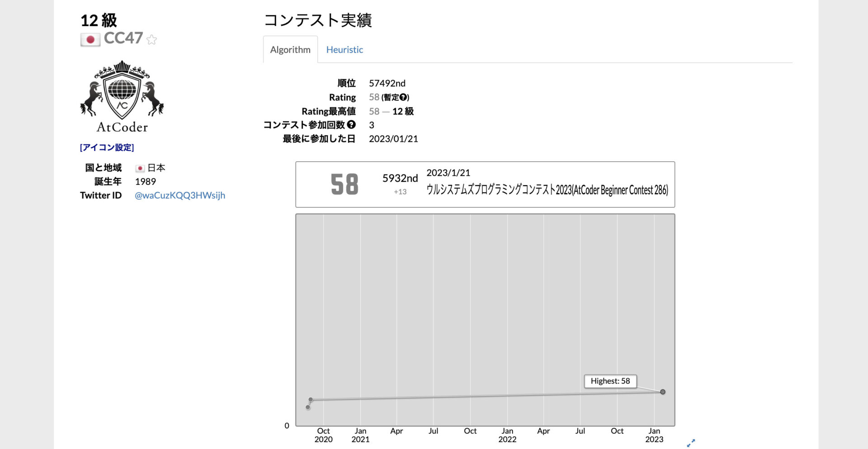Image resolution: width=868 pixels, height=449 pixels.
Task: Click the 57492nd overall rank value
Action: [x=387, y=83]
